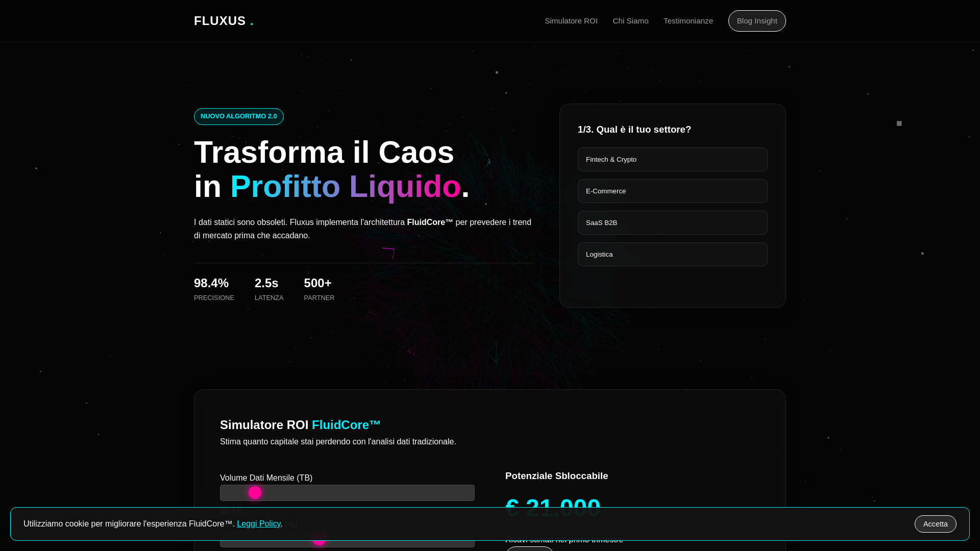Open Leggi Policy cookie link
The height and width of the screenshot is (551, 980).
[x=259, y=524]
